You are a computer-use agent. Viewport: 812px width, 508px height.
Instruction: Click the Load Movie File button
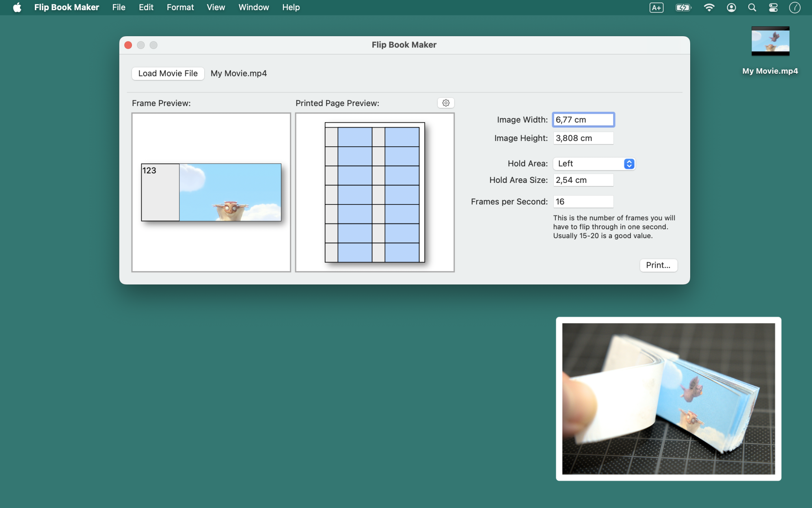[168, 73]
